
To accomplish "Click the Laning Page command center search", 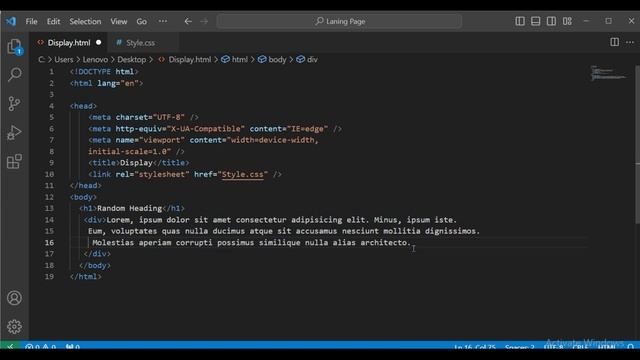I will (339, 21).
